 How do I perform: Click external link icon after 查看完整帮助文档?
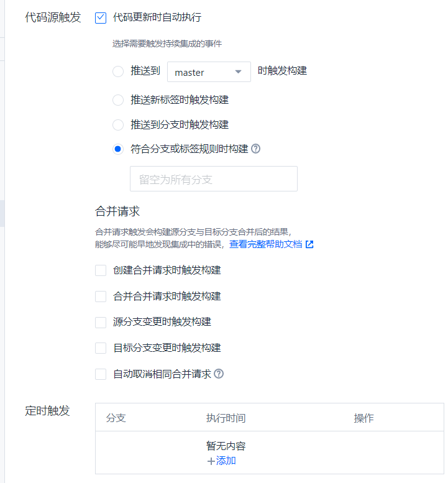[309, 244]
